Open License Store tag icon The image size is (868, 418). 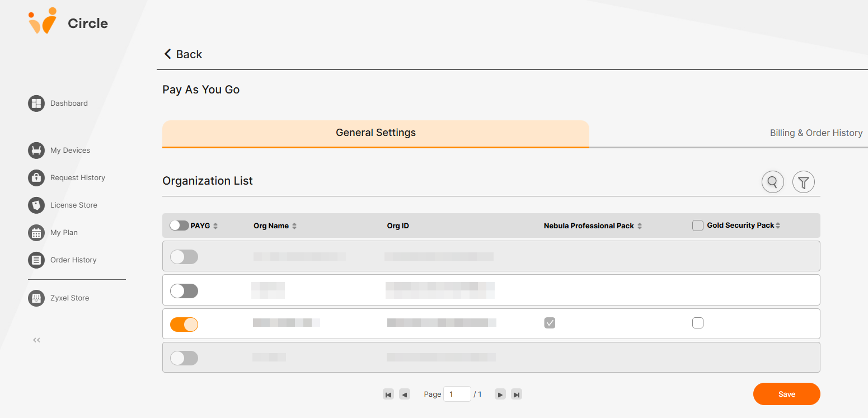(36, 205)
